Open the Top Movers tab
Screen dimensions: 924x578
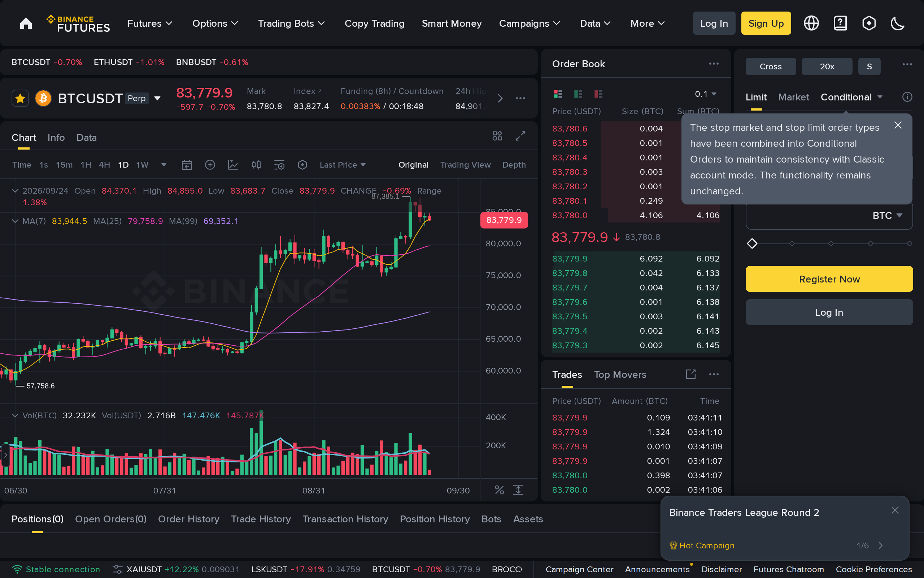[x=620, y=375]
